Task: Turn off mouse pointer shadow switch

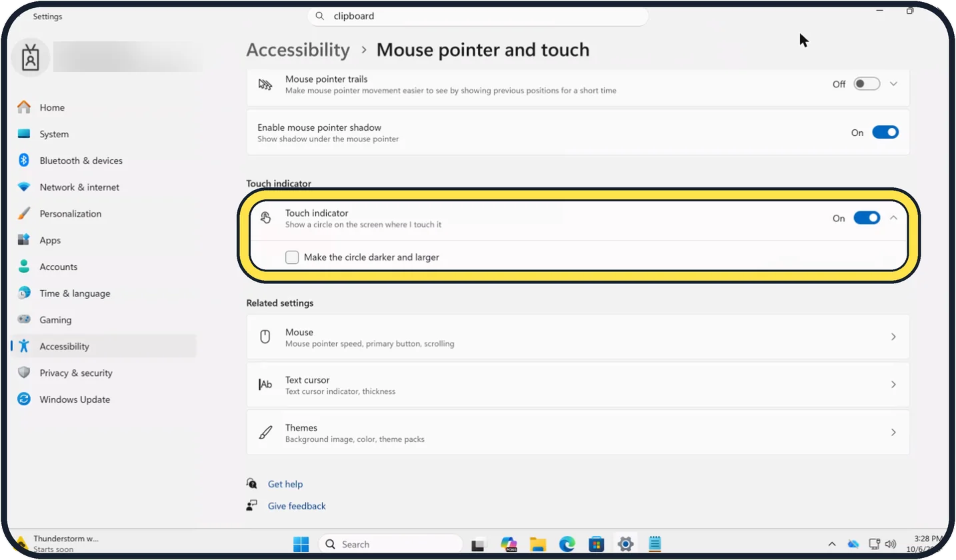Action: (885, 133)
